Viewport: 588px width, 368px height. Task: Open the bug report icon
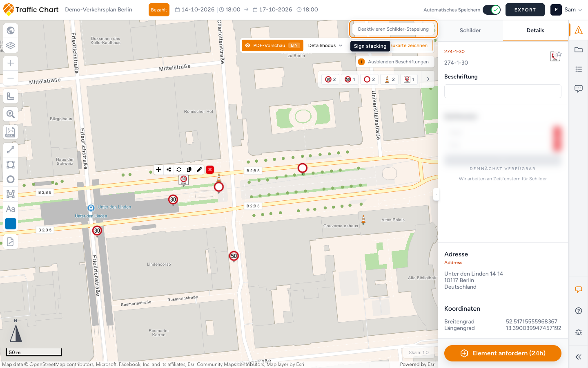pyautogui.click(x=579, y=332)
